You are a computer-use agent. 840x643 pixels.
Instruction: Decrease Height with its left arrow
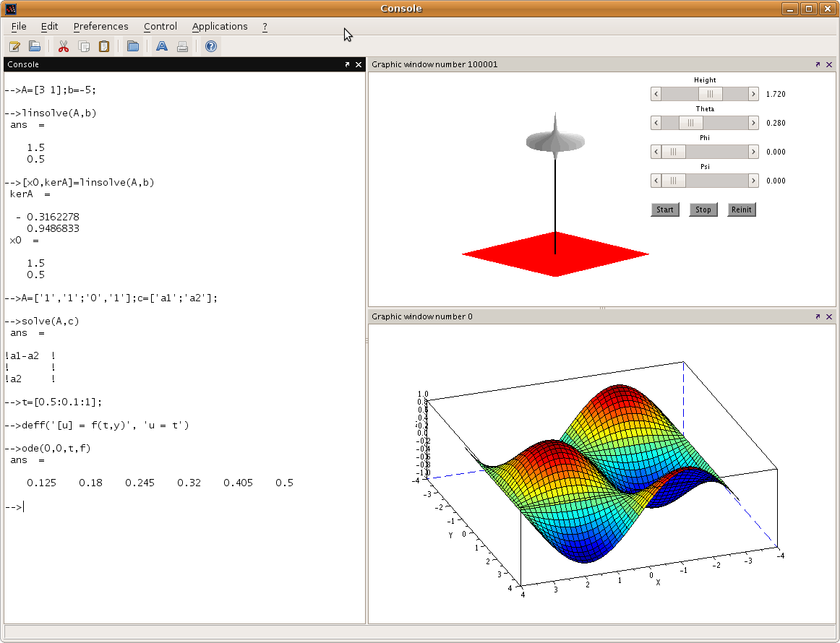coord(656,94)
